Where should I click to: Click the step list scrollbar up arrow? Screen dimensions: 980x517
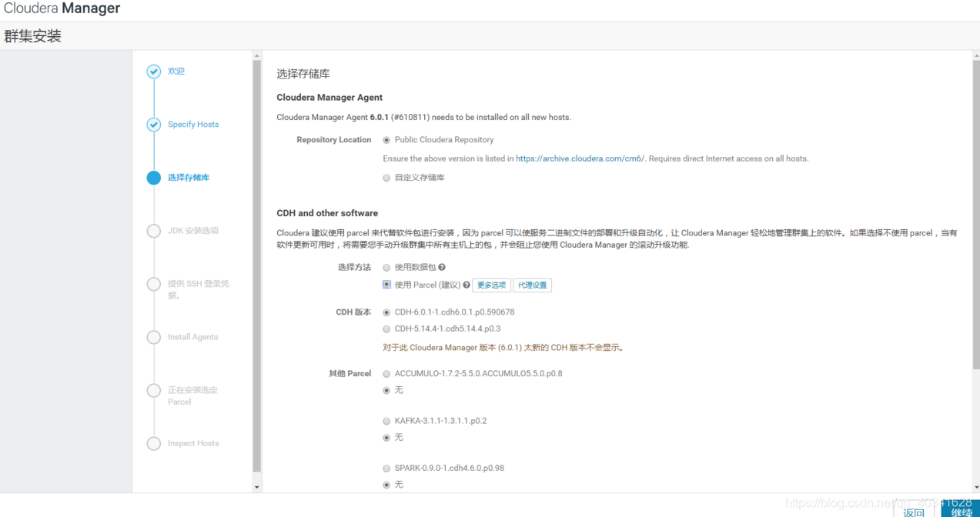257,55
